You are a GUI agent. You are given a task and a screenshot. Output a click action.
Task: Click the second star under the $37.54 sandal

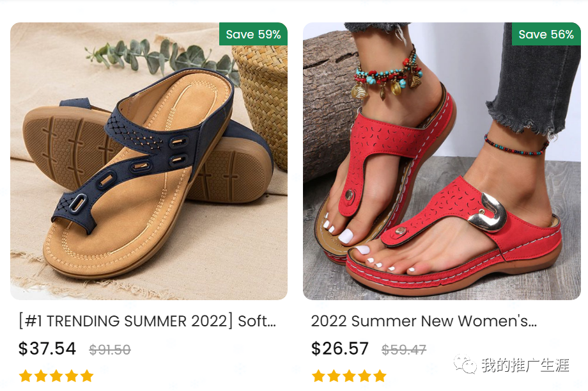click(x=41, y=376)
